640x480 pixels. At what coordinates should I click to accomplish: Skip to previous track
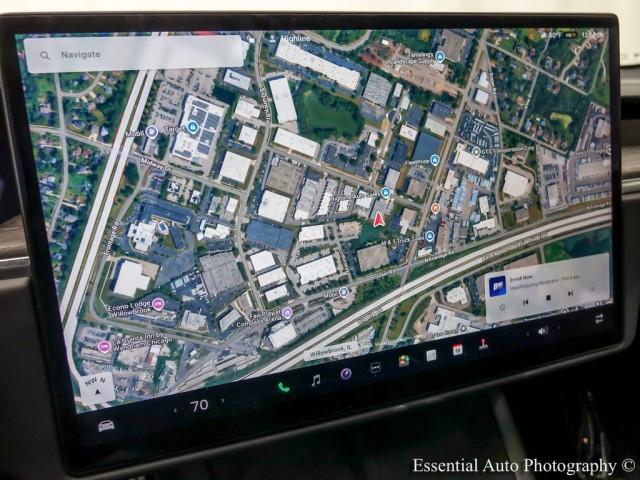[x=525, y=302]
